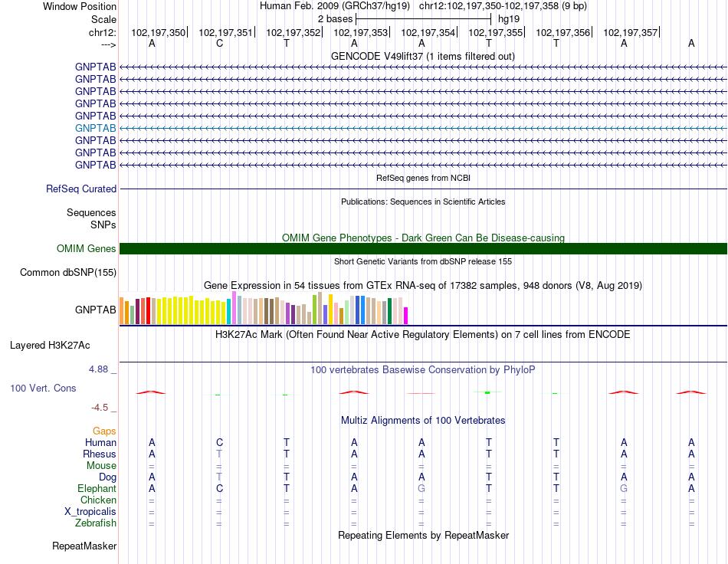Click the magenta bar in GTEx expression chart
The image size is (728, 564).
(x=406, y=316)
